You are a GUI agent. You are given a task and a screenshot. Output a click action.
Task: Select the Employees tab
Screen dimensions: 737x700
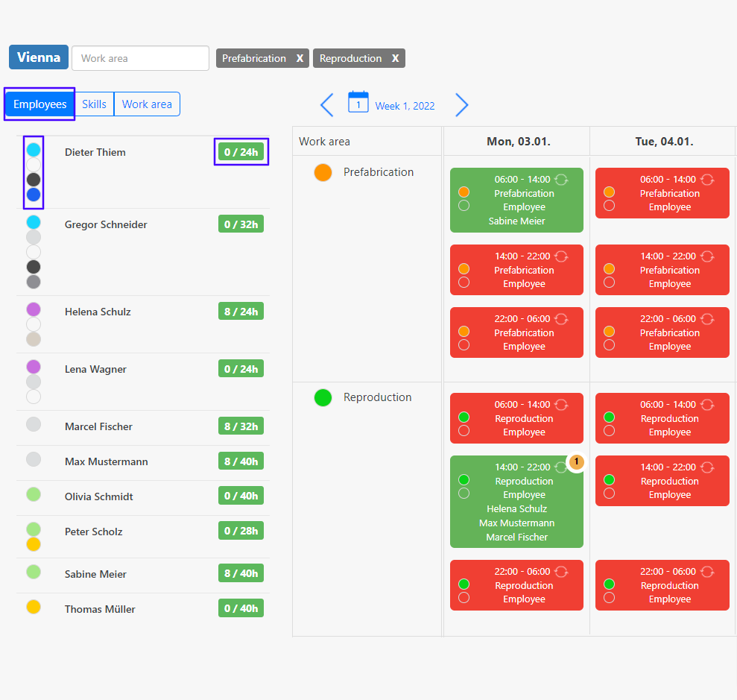tap(40, 104)
